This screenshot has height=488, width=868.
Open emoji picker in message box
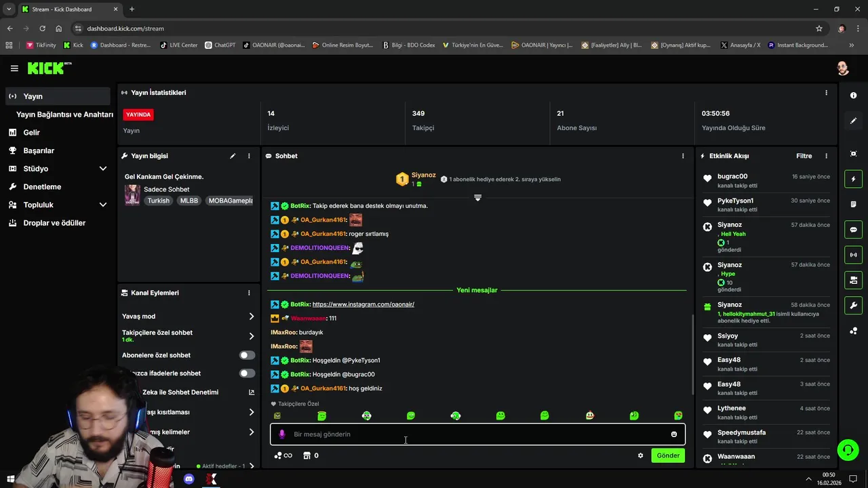[673, 434]
